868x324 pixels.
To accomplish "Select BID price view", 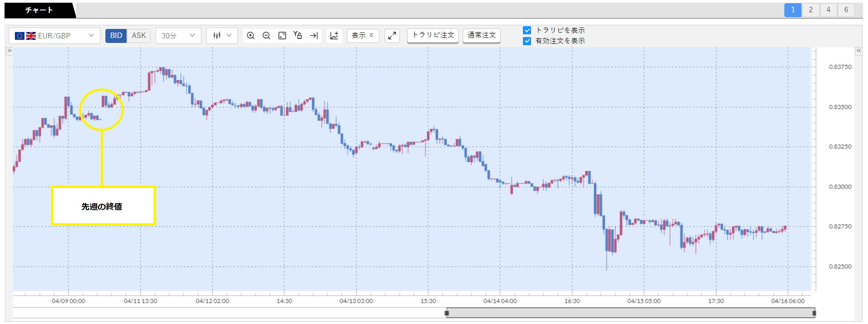I will pyautogui.click(x=116, y=36).
